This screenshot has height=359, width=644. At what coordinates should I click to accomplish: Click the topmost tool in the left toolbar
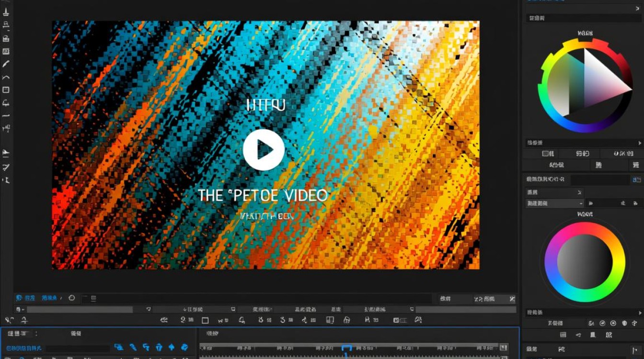(6, 12)
